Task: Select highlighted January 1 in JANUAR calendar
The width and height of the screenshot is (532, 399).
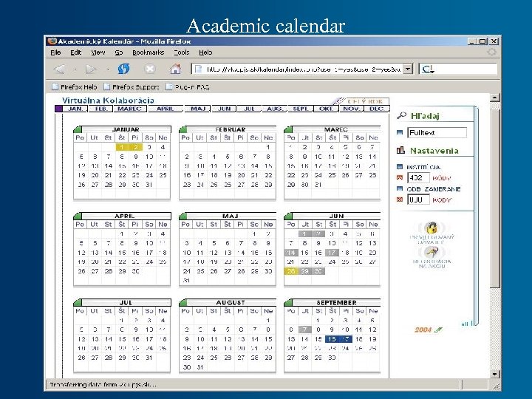Action: pyautogui.click(x=122, y=147)
